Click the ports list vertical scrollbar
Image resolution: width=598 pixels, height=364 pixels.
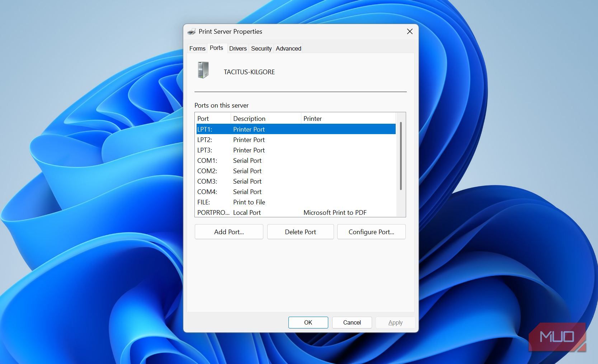[x=401, y=156]
